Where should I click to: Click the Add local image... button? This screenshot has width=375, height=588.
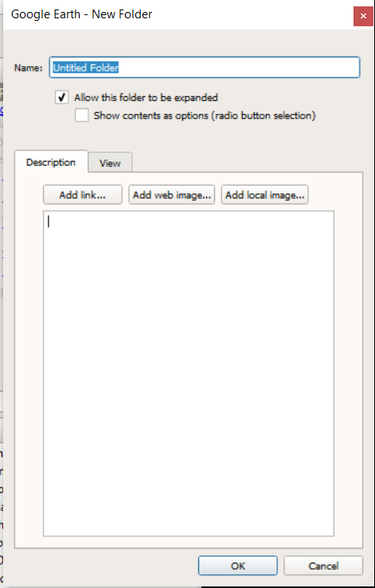[264, 195]
